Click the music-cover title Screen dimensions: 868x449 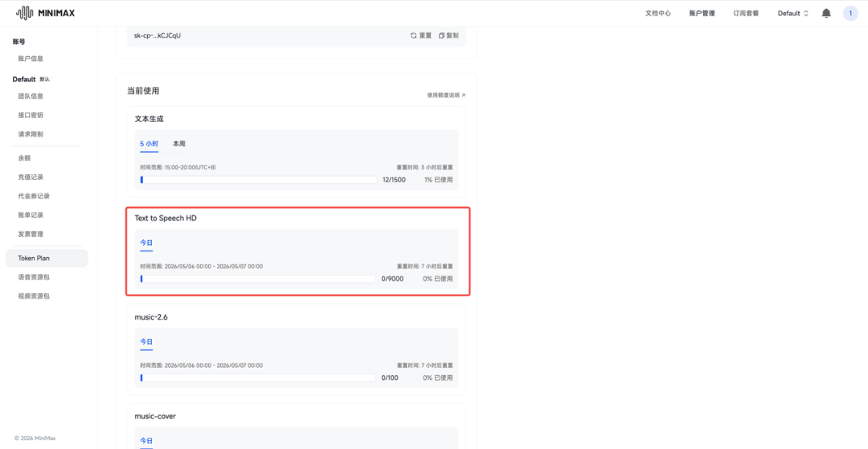(155, 416)
